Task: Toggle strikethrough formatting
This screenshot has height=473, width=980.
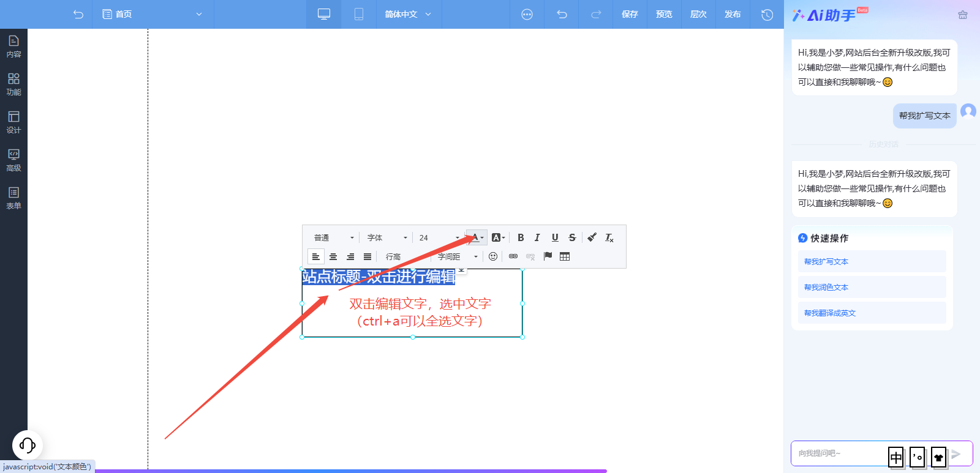Action: point(572,237)
